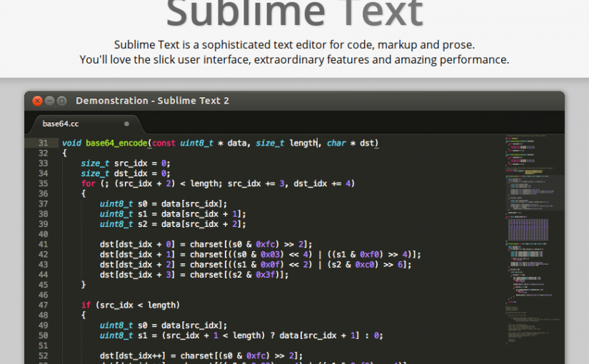Click line number 47 in gutter
This screenshot has height=364, width=589.
(x=44, y=305)
